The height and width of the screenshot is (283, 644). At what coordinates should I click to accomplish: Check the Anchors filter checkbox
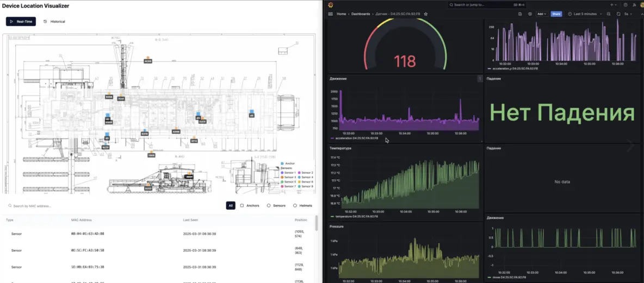242,206
